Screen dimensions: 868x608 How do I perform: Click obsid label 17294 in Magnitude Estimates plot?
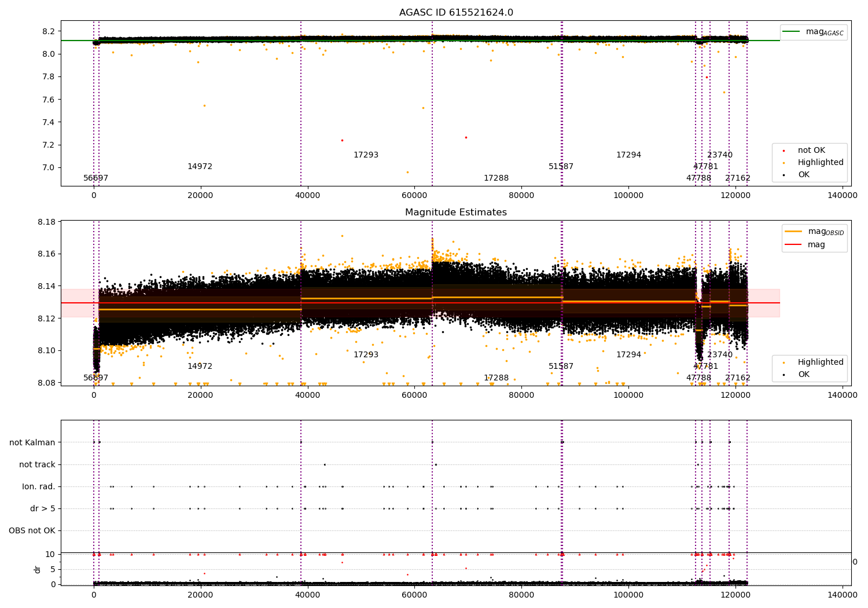pos(628,355)
